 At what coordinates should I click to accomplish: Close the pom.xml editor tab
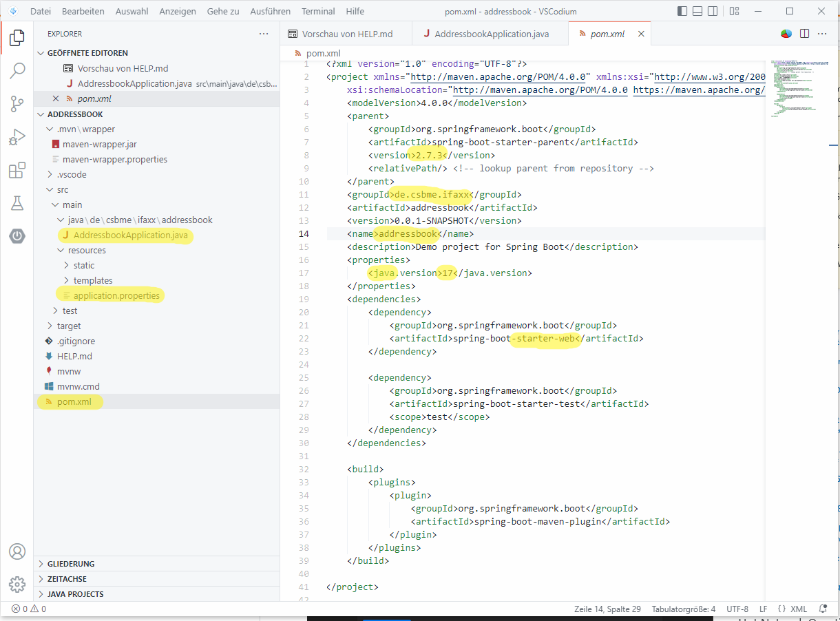tap(641, 34)
